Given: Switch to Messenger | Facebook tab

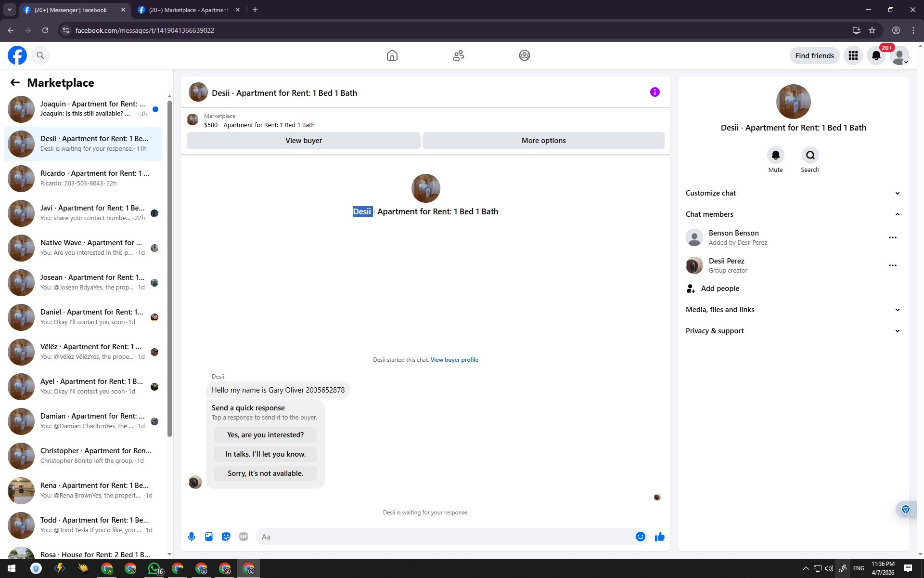Looking at the screenshot, I should [75, 10].
